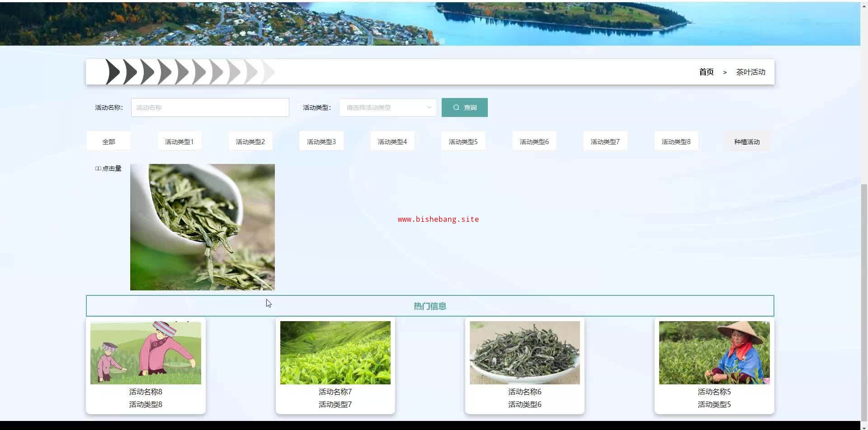Open the 活动名称6 dried tea plate thumbnail
Viewport: 868px width, 430px height.
click(x=524, y=353)
